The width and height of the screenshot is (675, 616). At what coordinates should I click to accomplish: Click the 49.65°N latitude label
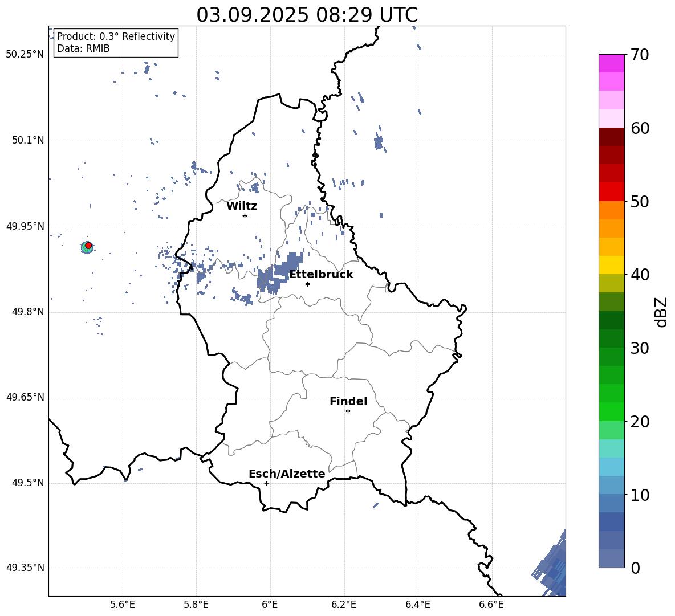pyautogui.click(x=25, y=397)
